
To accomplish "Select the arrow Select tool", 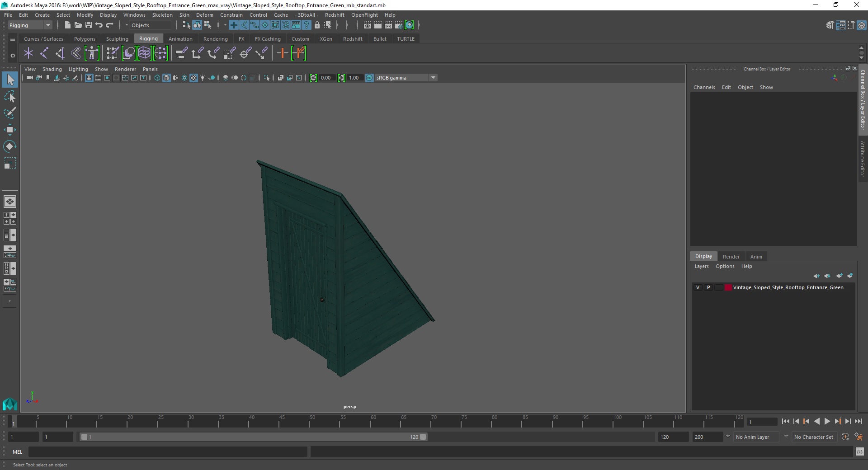I will (x=10, y=80).
